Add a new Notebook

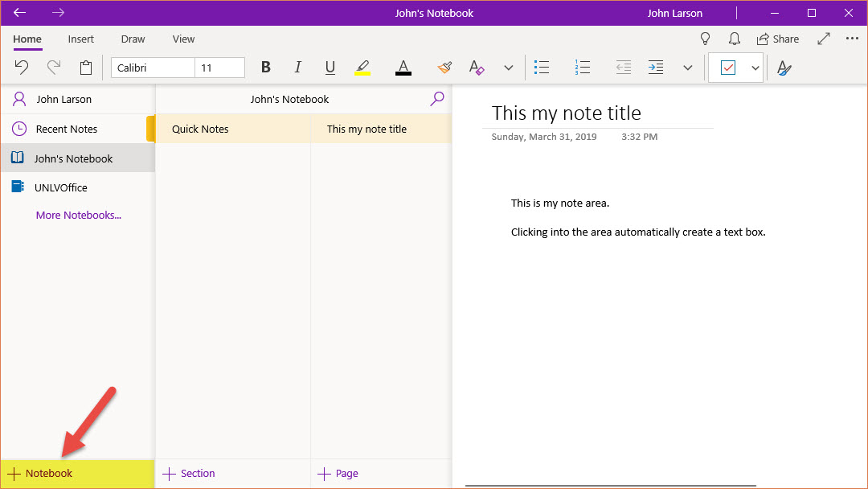pos(40,473)
